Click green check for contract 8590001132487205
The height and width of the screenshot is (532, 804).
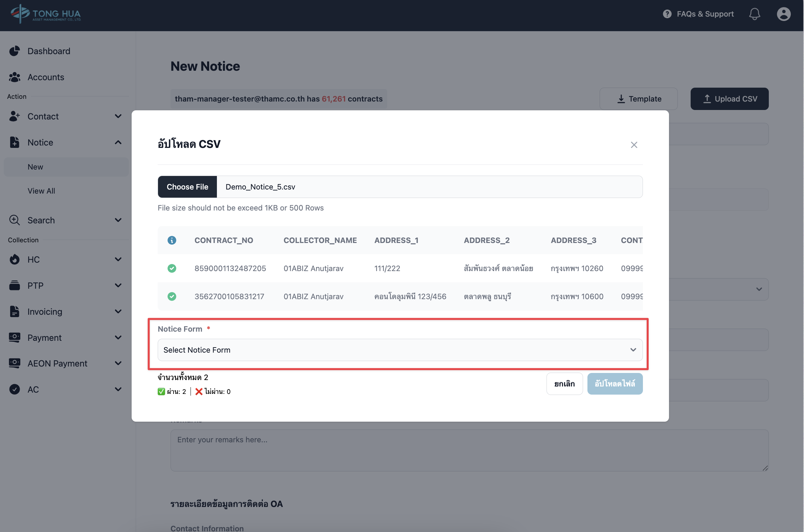(172, 268)
